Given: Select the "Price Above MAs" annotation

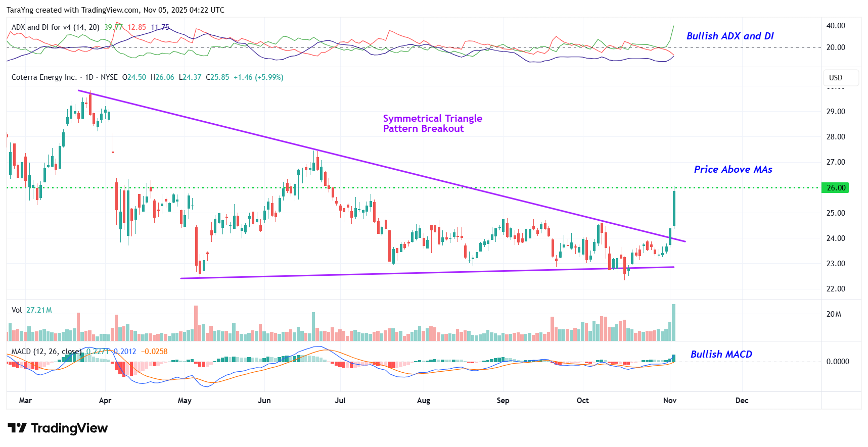Looking at the screenshot, I should pyautogui.click(x=733, y=170).
